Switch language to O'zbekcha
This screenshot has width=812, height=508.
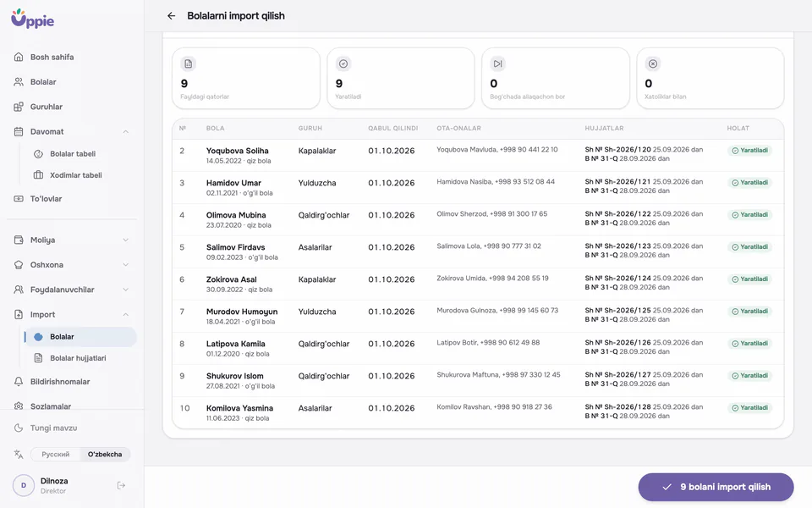(105, 454)
